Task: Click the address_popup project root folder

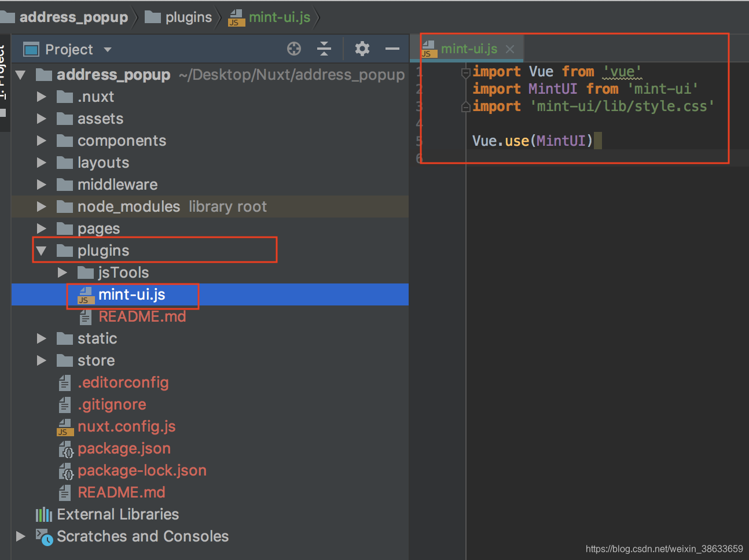Action: point(113,75)
